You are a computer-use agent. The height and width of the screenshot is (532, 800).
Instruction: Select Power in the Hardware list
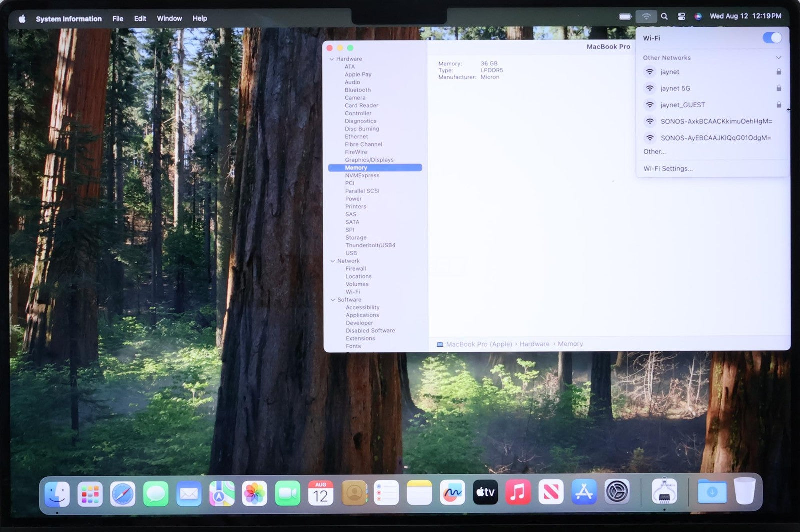coord(353,199)
